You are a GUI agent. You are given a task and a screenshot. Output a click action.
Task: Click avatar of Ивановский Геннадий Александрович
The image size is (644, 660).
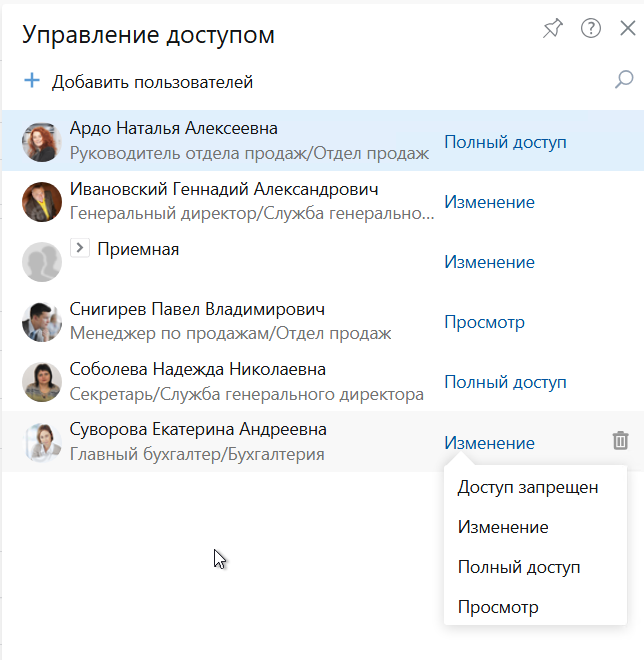(x=41, y=202)
